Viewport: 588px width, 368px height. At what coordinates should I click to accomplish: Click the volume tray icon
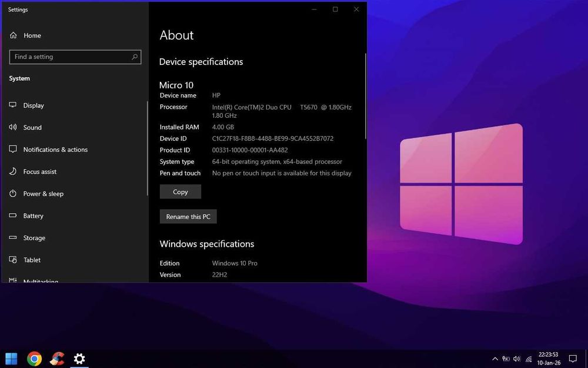[x=517, y=359]
